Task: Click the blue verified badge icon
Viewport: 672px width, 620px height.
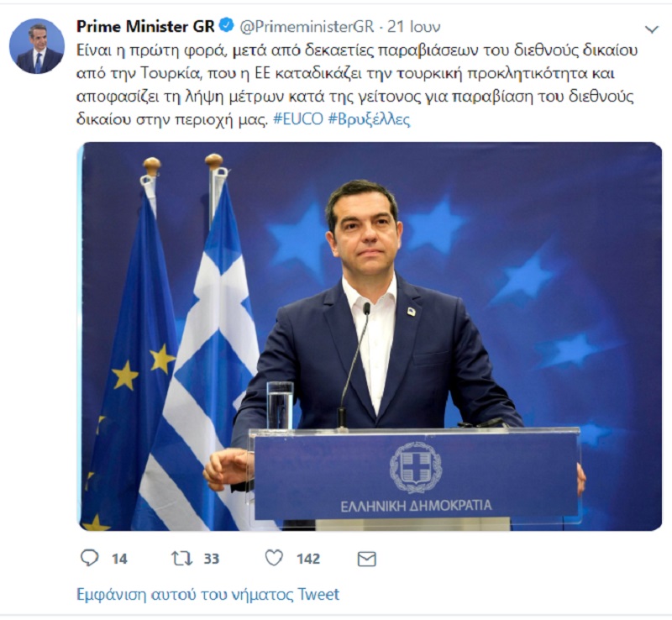Action: [x=226, y=26]
